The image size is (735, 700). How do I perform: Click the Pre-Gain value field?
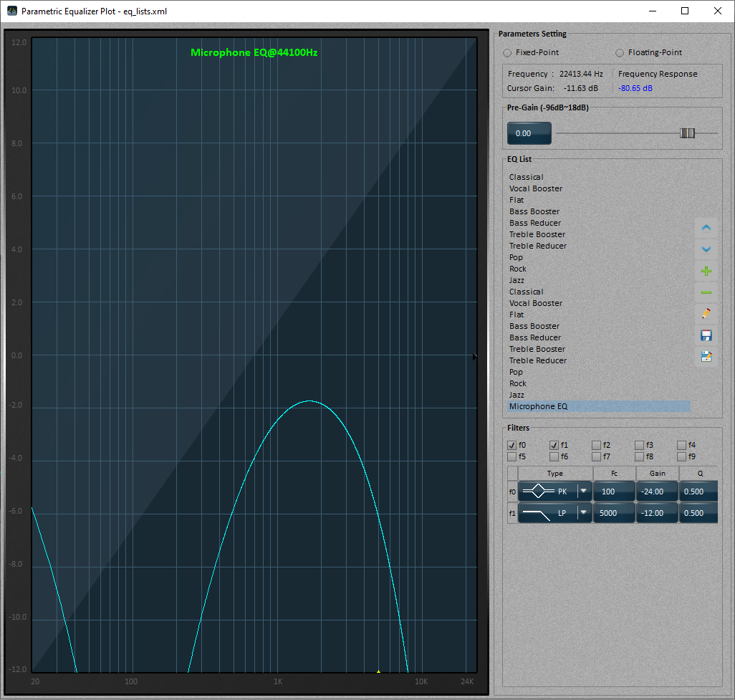tap(529, 133)
